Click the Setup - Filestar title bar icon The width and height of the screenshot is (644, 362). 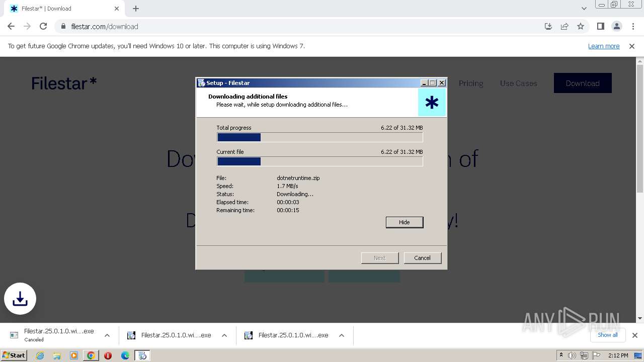tap(201, 83)
